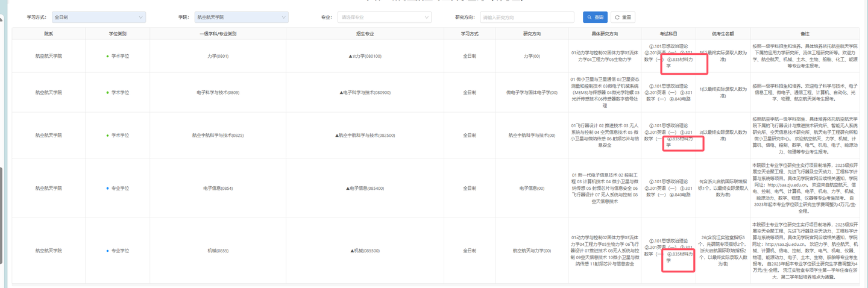Image resolution: width=868 pixels, height=288 pixels.
Task: Click the 备注 column header
Action: tap(805, 34)
